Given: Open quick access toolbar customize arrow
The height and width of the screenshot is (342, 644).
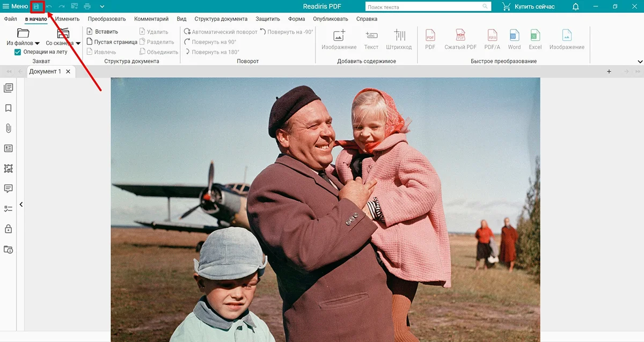Looking at the screenshot, I should point(102,6).
